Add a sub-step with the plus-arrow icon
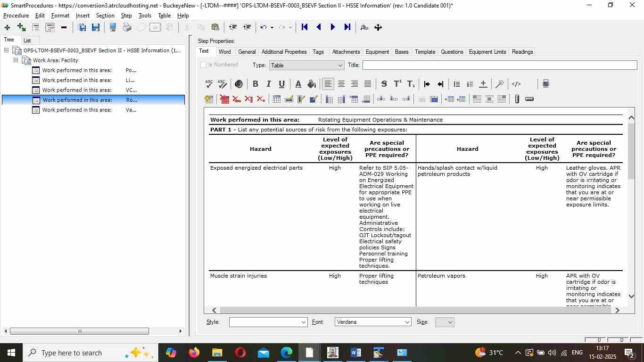644x362 pixels. tap(21, 27)
